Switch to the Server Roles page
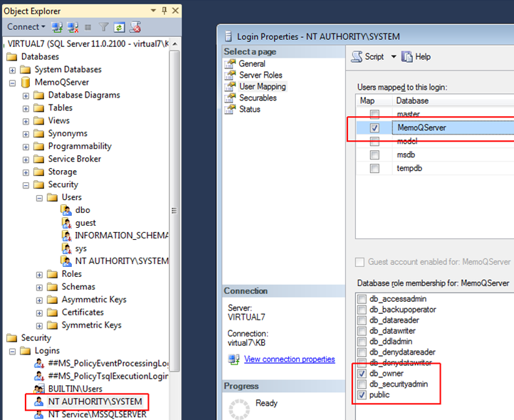 pyautogui.click(x=260, y=75)
